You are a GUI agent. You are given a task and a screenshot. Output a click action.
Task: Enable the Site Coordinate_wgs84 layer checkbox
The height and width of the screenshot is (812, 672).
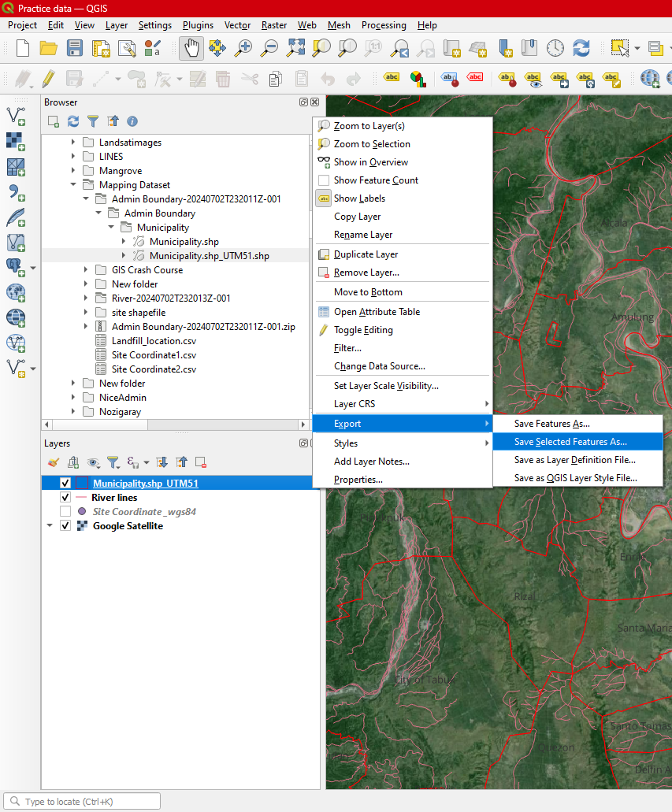click(65, 512)
